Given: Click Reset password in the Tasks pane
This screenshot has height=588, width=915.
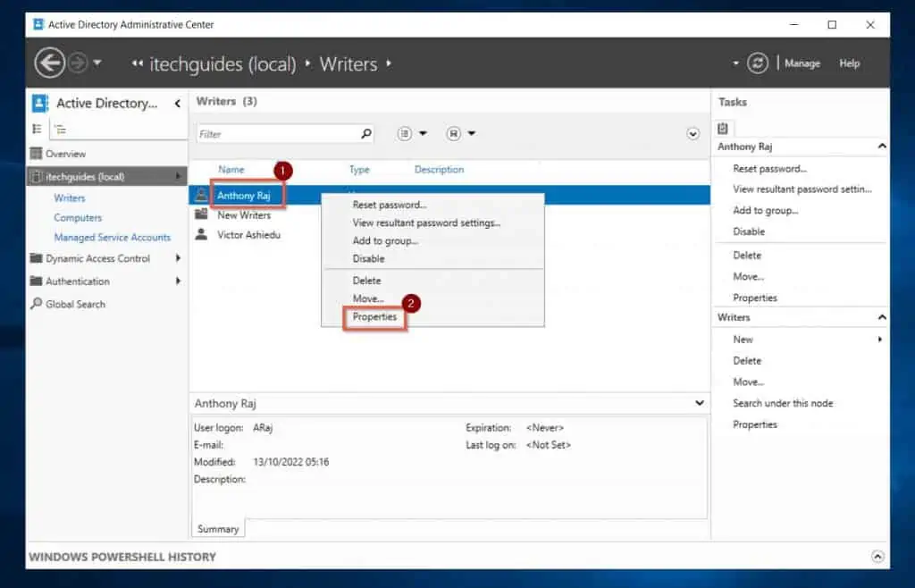Looking at the screenshot, I should pos(769,169).
